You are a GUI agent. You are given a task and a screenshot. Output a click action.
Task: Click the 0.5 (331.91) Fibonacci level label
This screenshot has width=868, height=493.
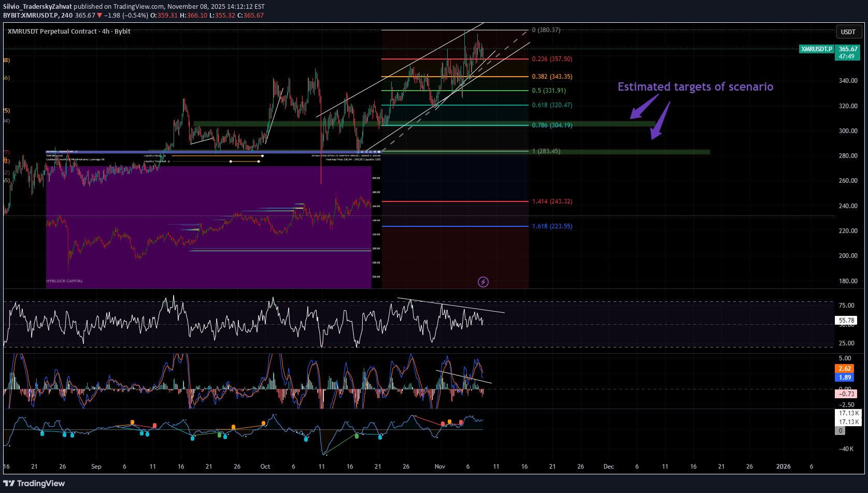click(549, 91)
